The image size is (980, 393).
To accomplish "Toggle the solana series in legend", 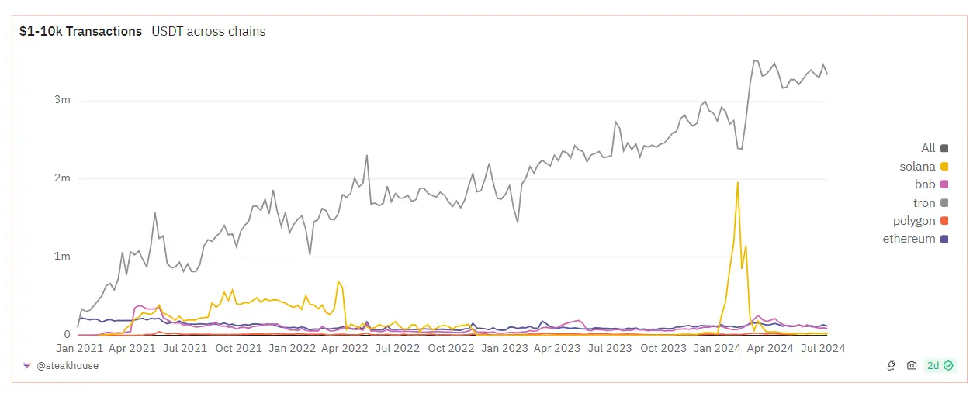I will click(924, 166).
